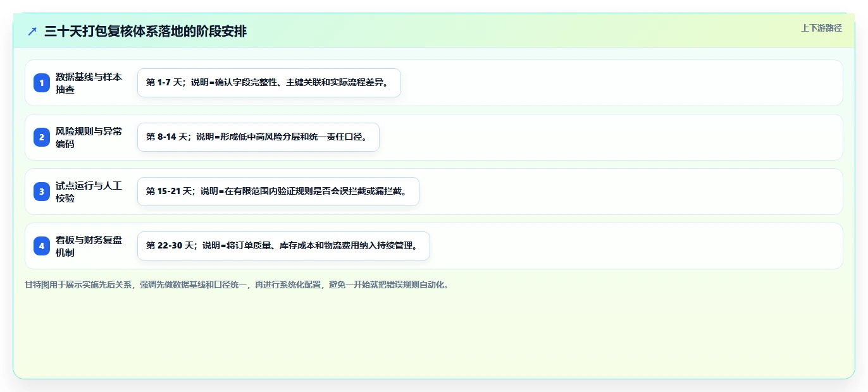Click the 数据基线与样本抽查 stage label
The width and height of the screenshot is (868, 392).
[x=89, y=83]
